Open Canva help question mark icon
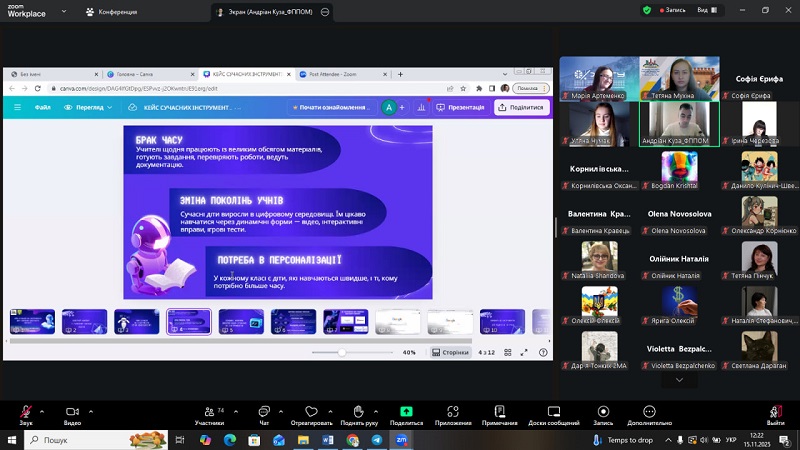Image resolution: width=800 pixels, height=450 pixels. pos(543,352)
